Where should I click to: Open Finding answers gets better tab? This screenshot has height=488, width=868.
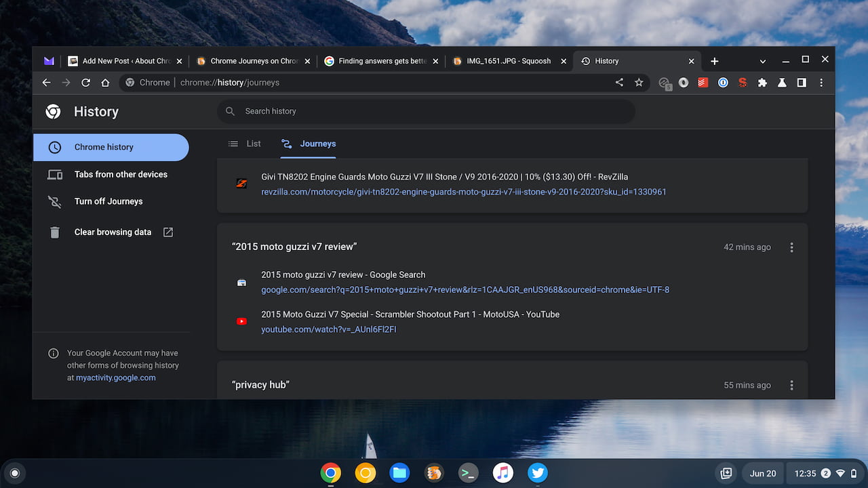click(382, 61)
